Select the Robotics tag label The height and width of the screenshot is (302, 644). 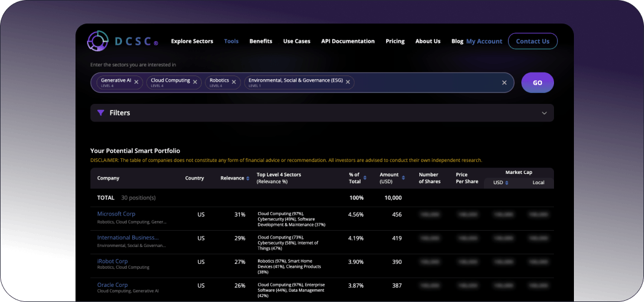pos(219,80)
